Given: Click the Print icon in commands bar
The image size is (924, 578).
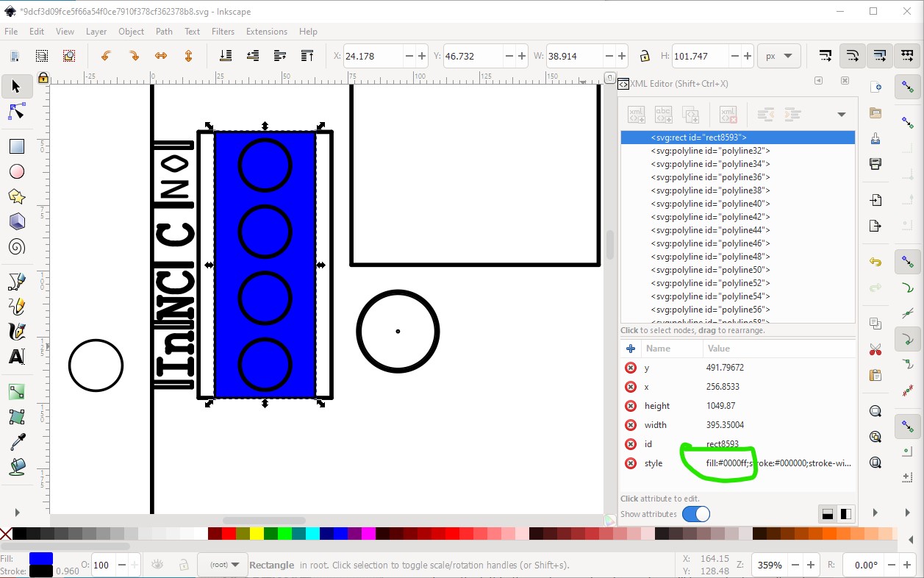Looking at the screenshot, I should [x=875, y=163].
